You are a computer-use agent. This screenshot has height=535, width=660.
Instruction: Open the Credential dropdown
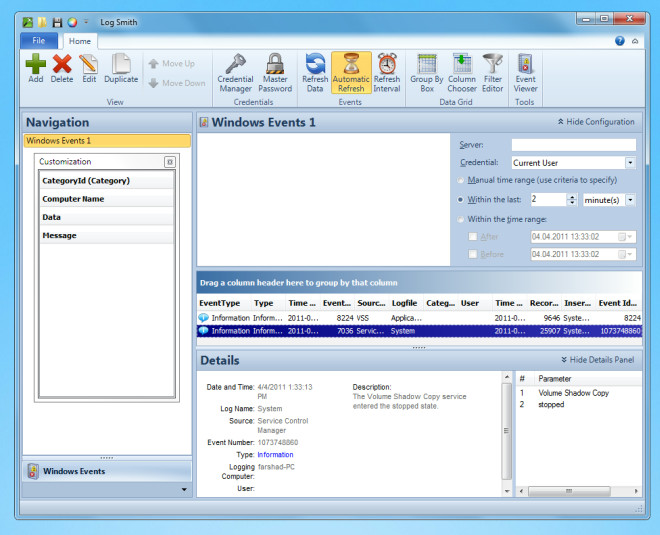[x=630, y=163]
